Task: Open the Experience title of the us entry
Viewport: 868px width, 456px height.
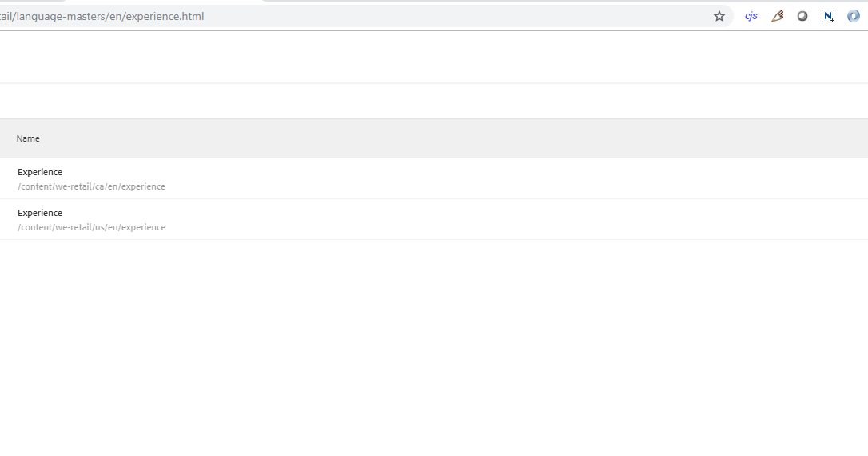Action: click(40, 213)
